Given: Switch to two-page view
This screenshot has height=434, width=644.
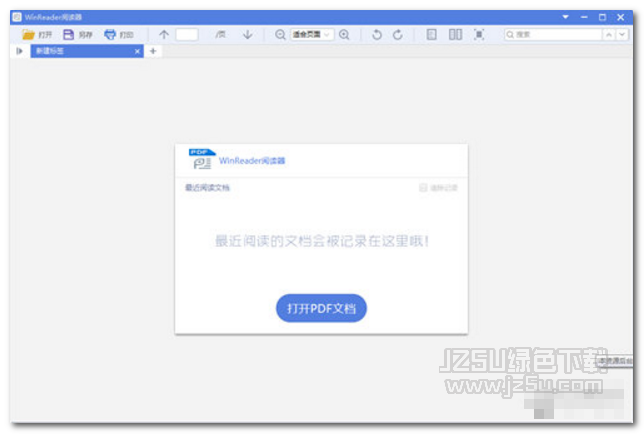Looking at the screenshot, I should [455, 34].
